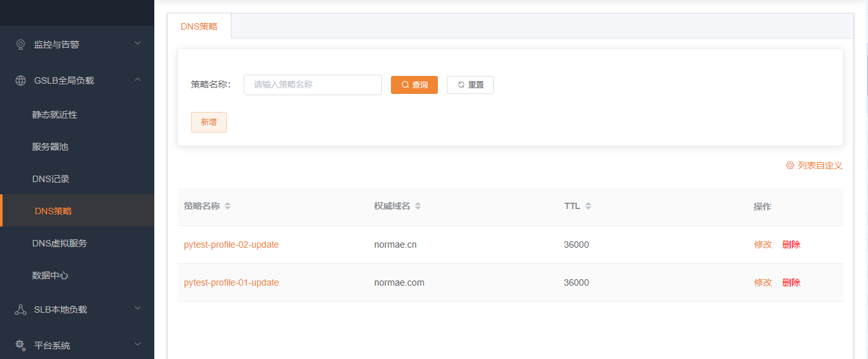Expand the 平台系统 menu chevron
Viewport: 868px width, 359px height.
pos(137,345)
